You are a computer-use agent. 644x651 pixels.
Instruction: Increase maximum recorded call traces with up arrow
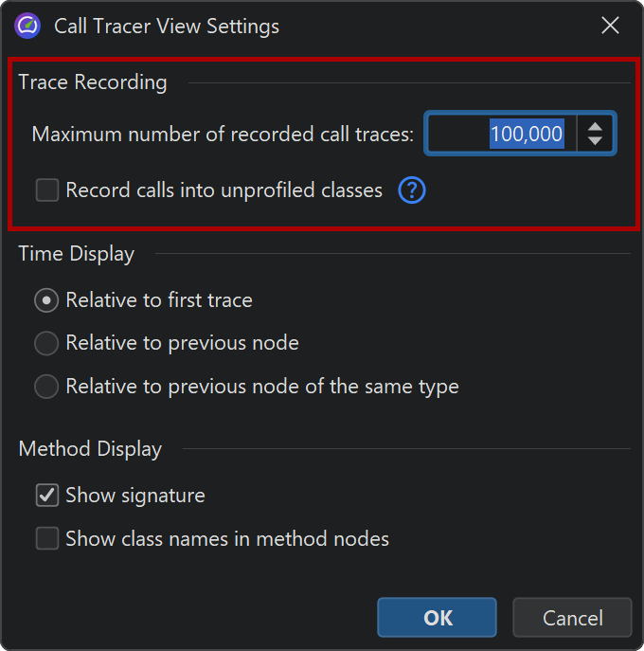click(595, 126)
